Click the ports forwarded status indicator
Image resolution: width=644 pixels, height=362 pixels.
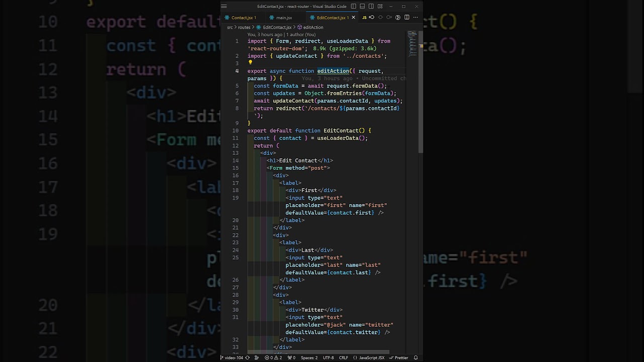[290, 358]
